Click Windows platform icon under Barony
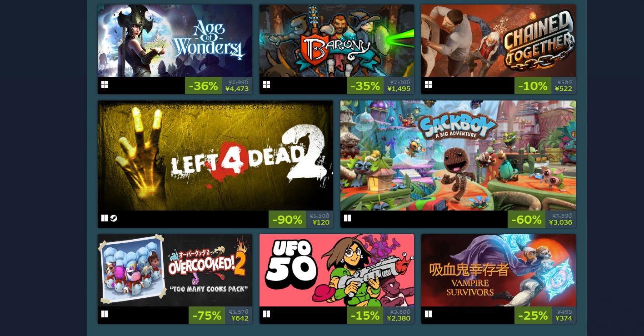The height and width of the screenshot is (336, 644). point(266,85)
